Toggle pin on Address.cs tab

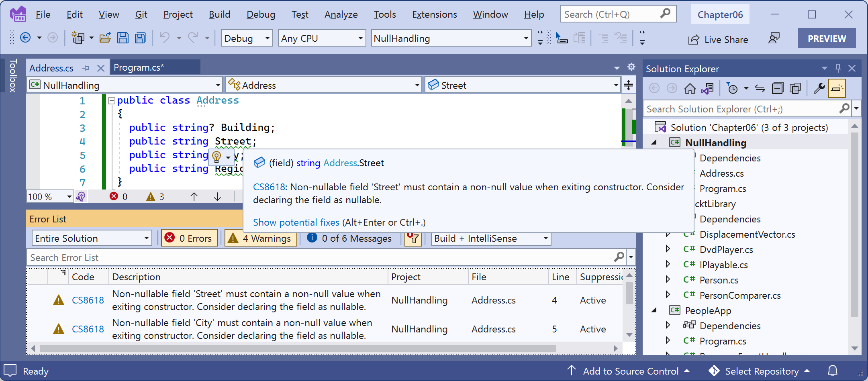pos(86,68)
